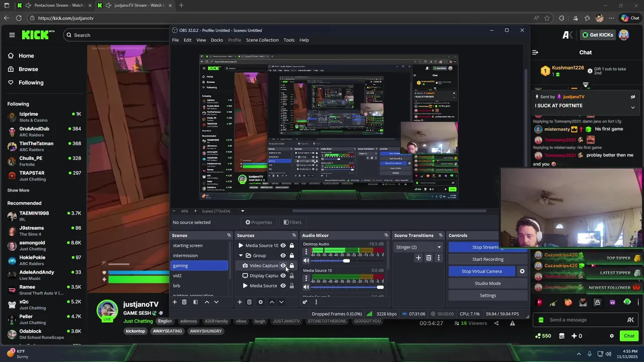The image size is (644, 362).
Task: Enable Studio Mode button
Action: [x=488, y=284]
